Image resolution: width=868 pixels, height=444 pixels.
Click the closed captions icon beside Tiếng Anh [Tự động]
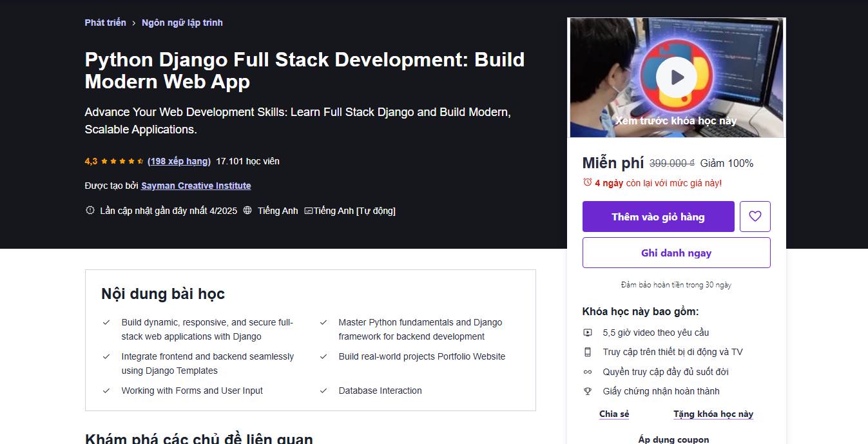point(308,211)
